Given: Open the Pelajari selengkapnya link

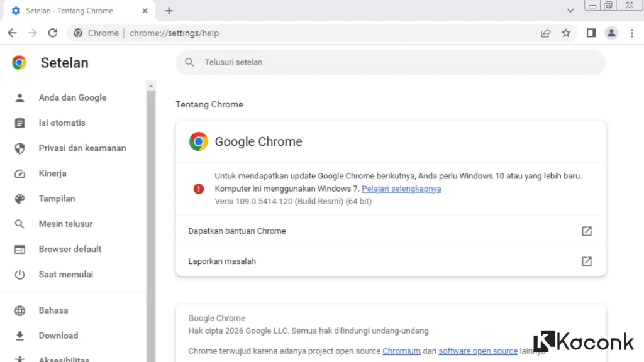Looking at the screenshot, I should point(401,189).
